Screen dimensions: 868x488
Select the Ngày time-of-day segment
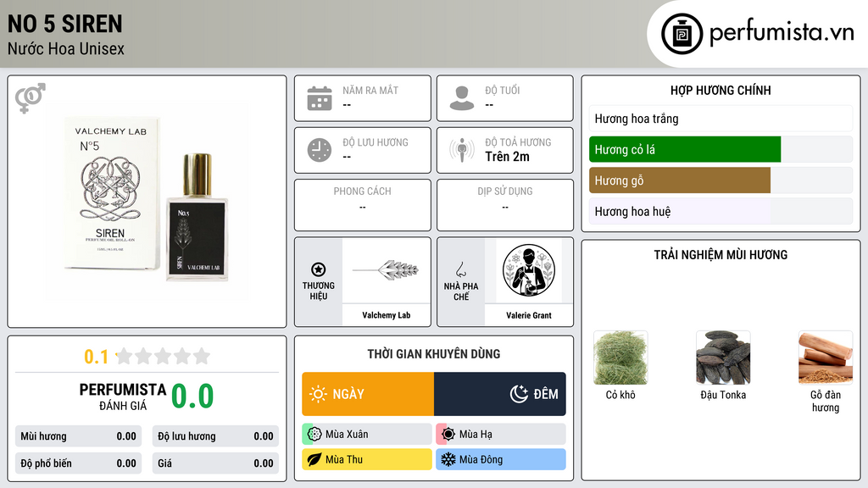pyautogui.click(x=368, y=394)
